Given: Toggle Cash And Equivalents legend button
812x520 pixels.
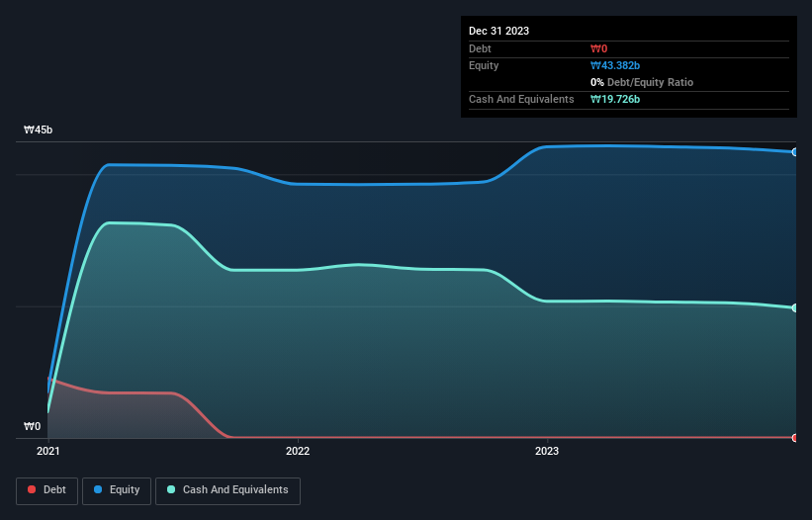Looking at the screenshot, I should pyautogui.click(x=227, y=490).
